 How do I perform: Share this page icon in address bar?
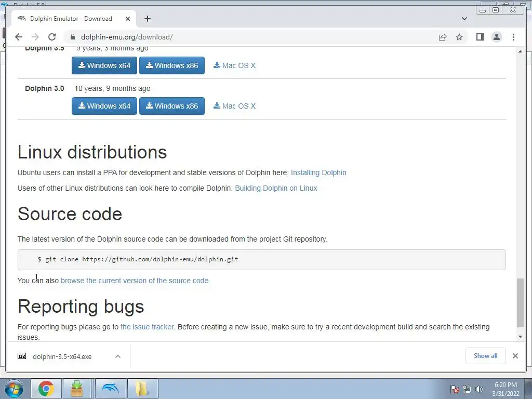[x=443, y=37]
